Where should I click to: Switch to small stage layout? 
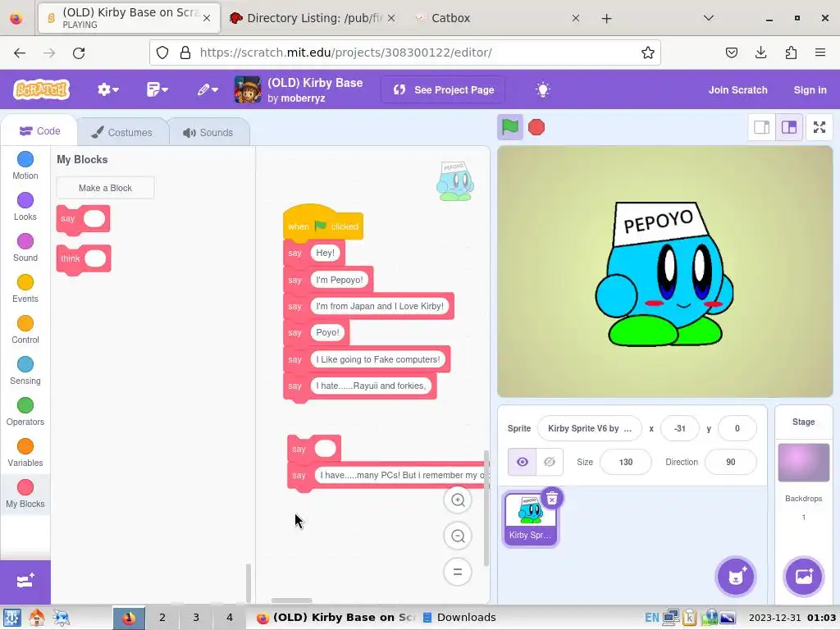pos(761,127)
